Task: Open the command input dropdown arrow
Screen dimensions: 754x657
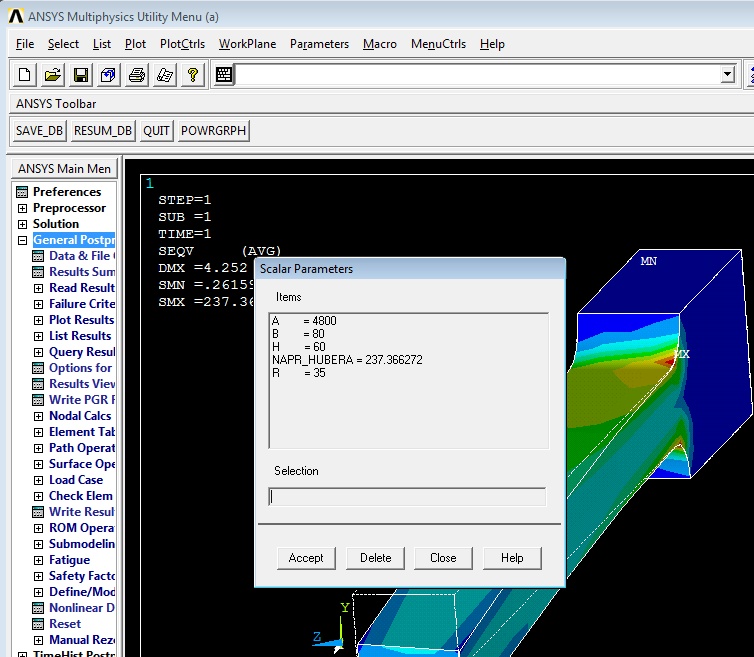Action: pos(728,75)
